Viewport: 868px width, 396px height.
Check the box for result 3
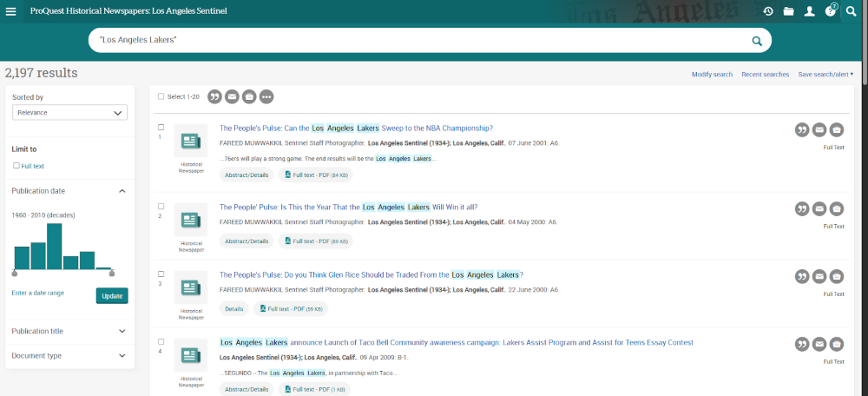pyautogui.click(x=161, y=274)
